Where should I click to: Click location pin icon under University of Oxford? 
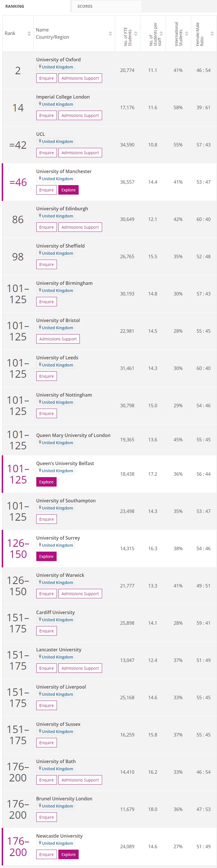[40, 67]
